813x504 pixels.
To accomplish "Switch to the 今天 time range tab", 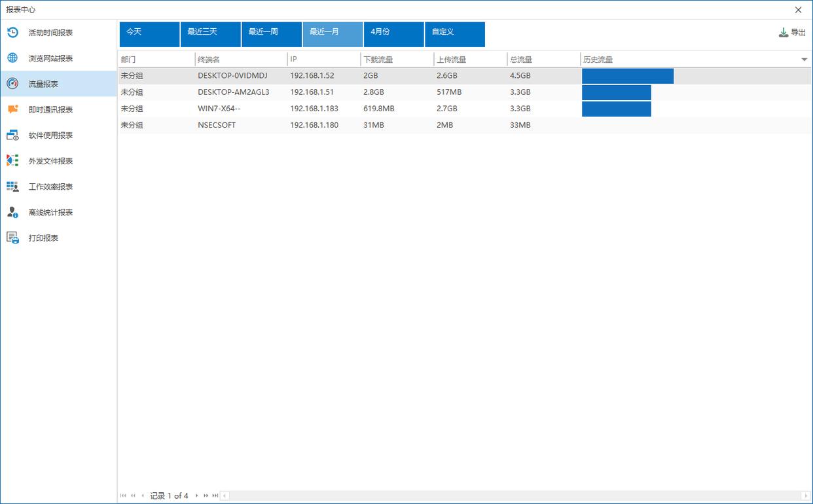I will [149, 34].
